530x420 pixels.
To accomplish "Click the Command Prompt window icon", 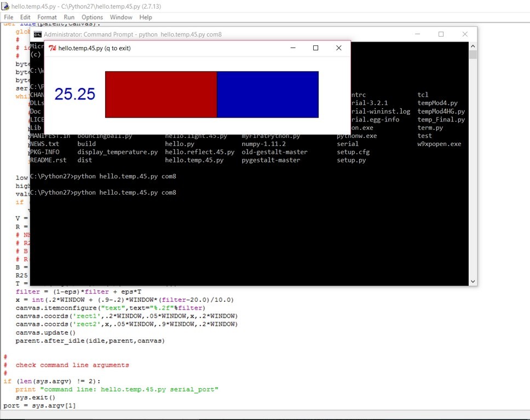I will point(38,34).
